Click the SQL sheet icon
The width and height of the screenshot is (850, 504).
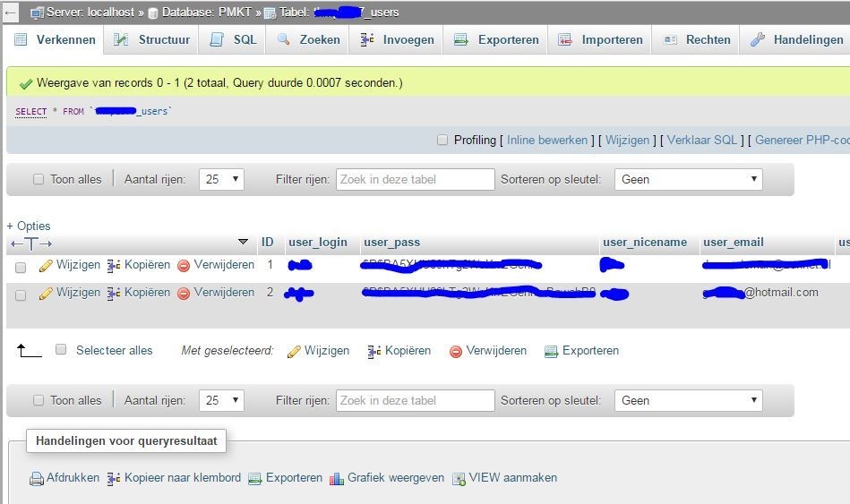[217, 39]
